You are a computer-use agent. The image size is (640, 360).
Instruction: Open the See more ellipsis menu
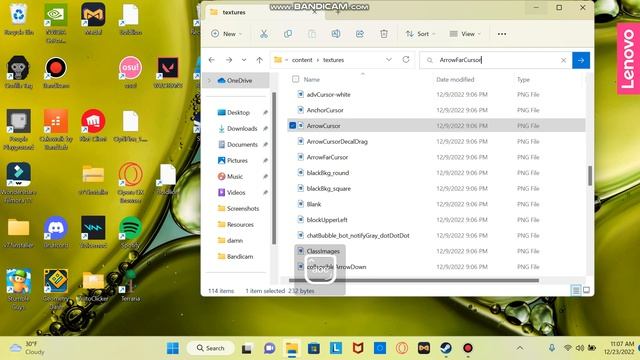click(502, 34)
